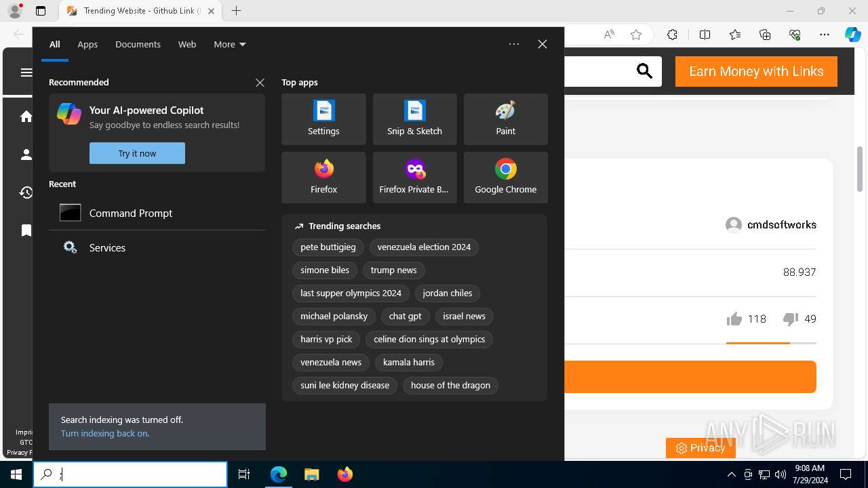Search trending chat gpt
868x488 pixels.
tap(406, 316)
